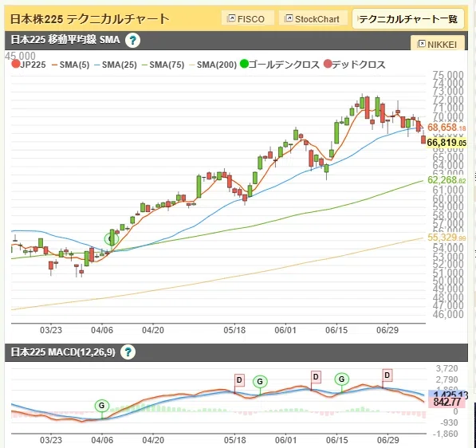This screenshot has height=448, width=476.
Task: Toggle the ゴールデンクロス legend marker
Action: point(280,65)
